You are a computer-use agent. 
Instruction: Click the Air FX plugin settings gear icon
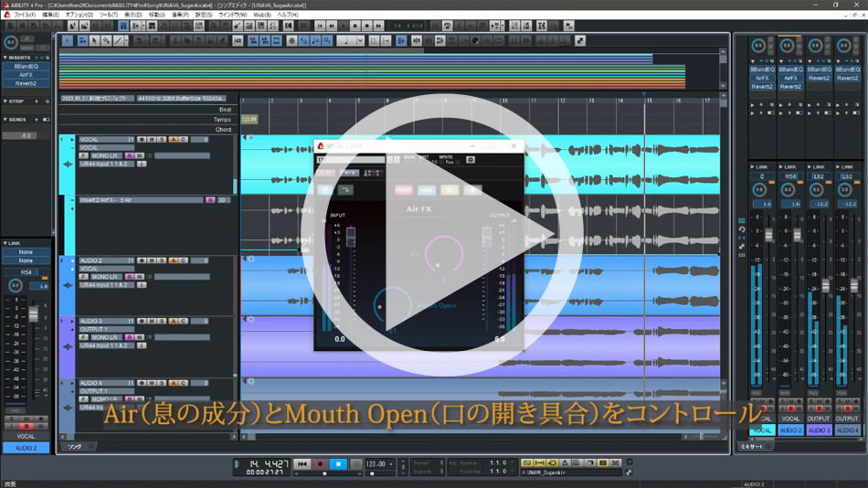tap(471, 160)
